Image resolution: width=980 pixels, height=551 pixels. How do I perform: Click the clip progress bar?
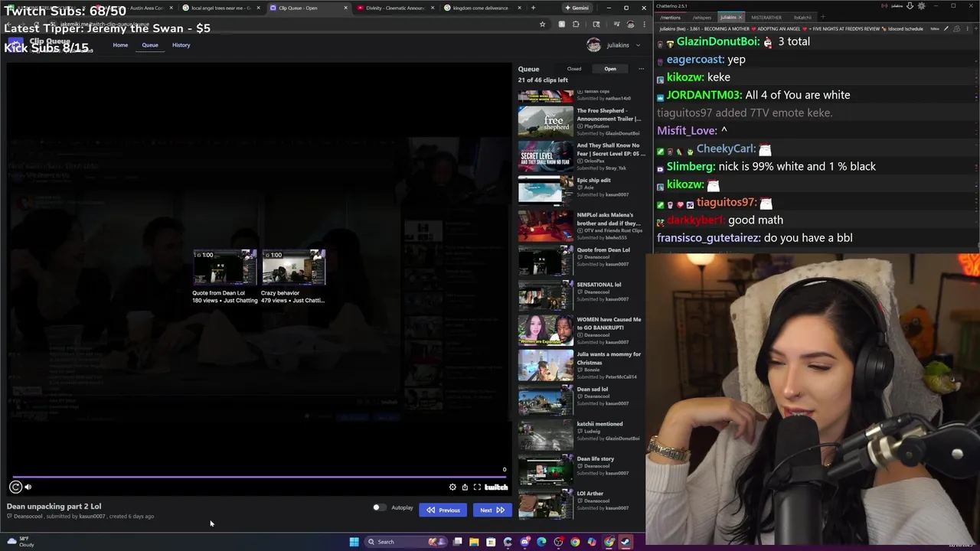click(259, 476)
